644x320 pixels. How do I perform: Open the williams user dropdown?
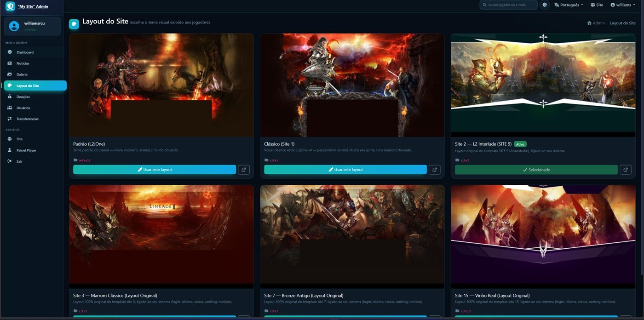tap(623, 5)
